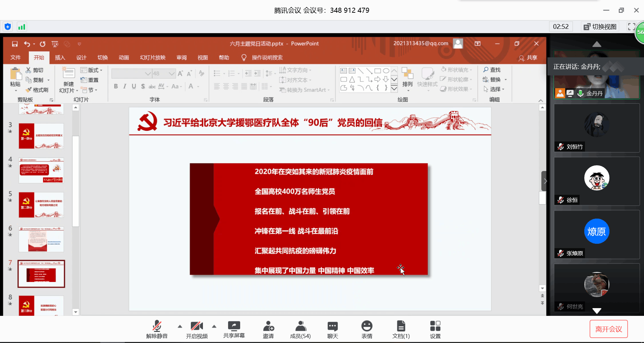Screen dimensions: 644x343
Task: Click the Undo arrow in quick access toolbar
Action: point(27,44)
